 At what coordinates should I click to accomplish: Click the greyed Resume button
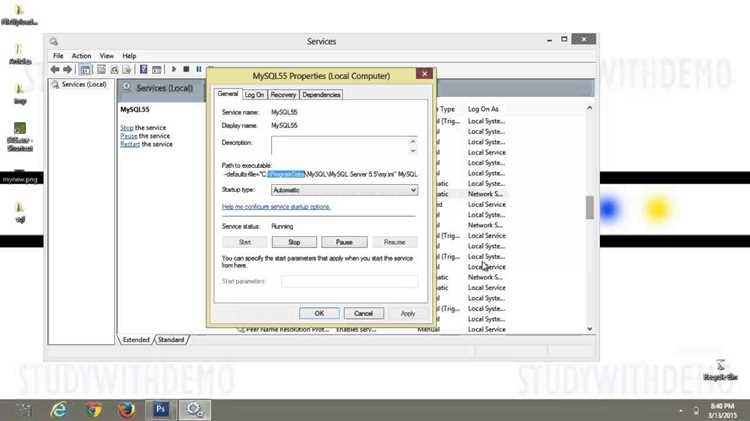[x=395, y=242]
